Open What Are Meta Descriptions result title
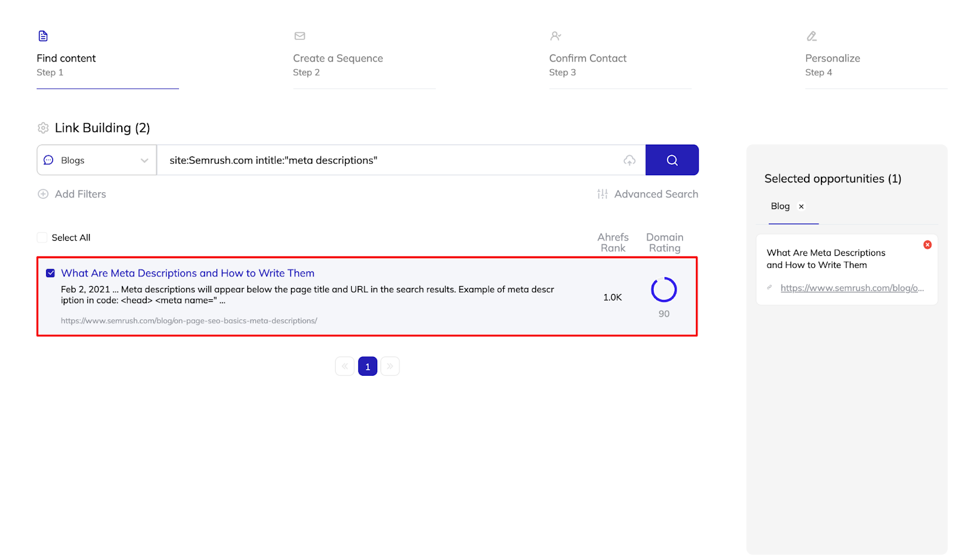This screenshot has width=970, height=560. [x=187, y=273]
